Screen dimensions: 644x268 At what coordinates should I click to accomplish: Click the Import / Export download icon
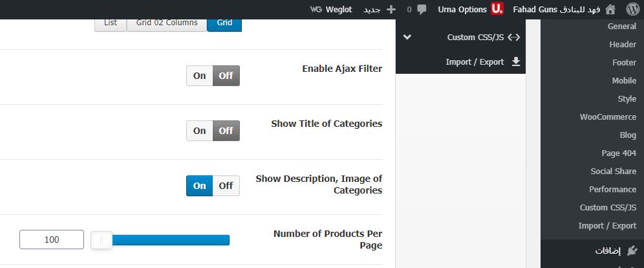click(x=516, y=61)
